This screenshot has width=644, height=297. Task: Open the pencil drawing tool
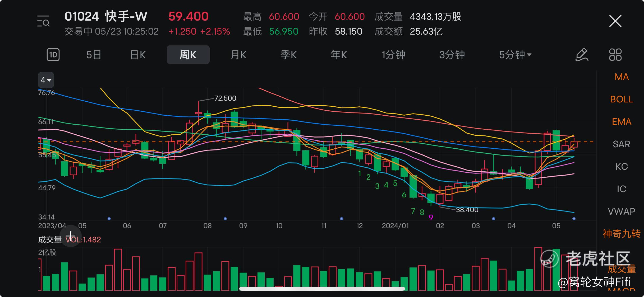click(x=582, y=55)
